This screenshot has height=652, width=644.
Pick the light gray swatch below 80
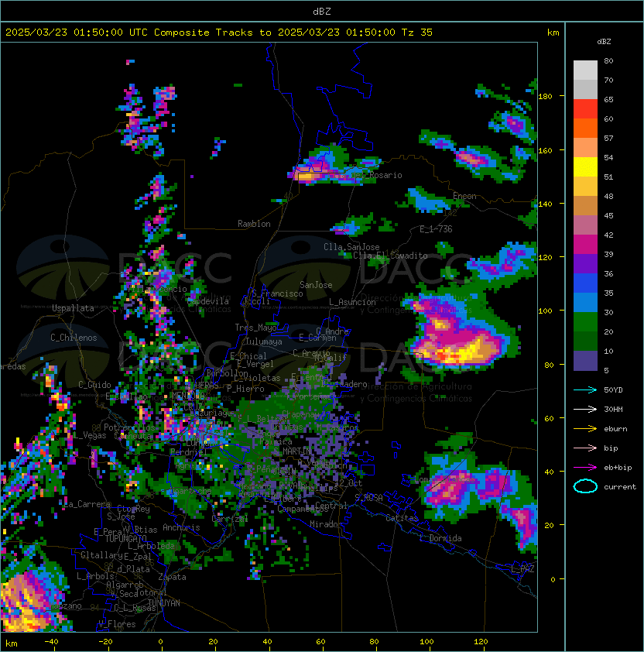click(585, 70)
